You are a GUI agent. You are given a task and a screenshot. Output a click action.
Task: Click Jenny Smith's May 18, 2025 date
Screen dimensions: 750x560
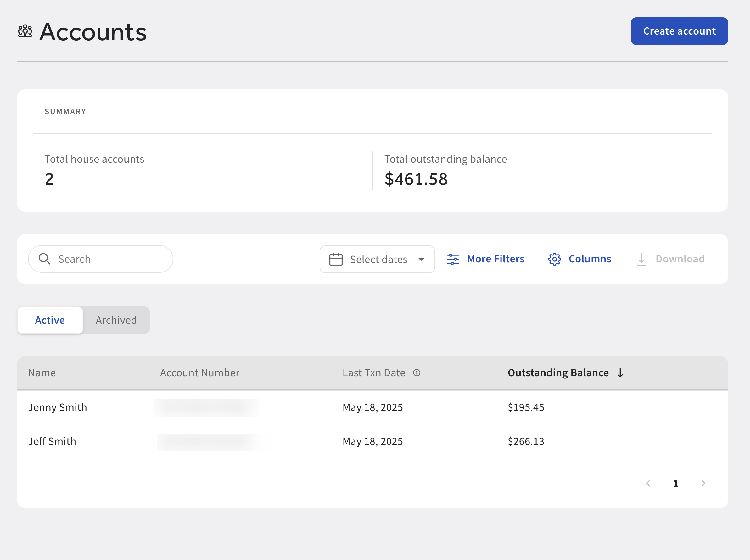pyautogui.click(x=372, y=407)
